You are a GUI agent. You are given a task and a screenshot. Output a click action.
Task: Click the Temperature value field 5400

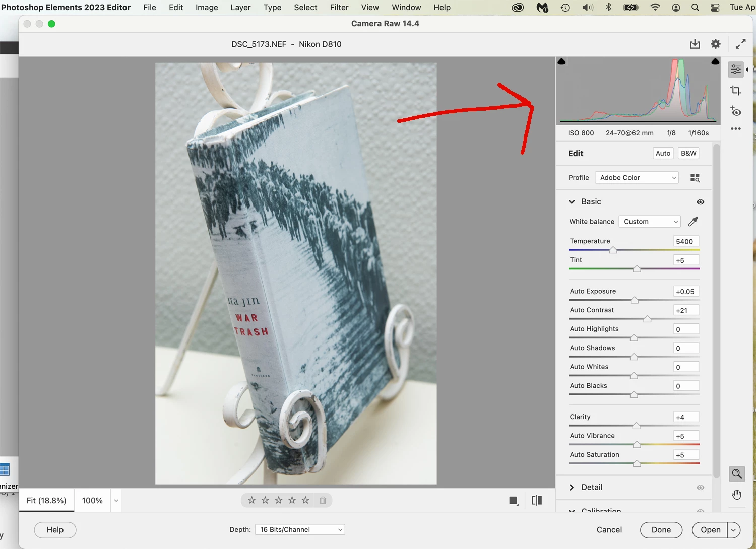(x=686, y=241)
